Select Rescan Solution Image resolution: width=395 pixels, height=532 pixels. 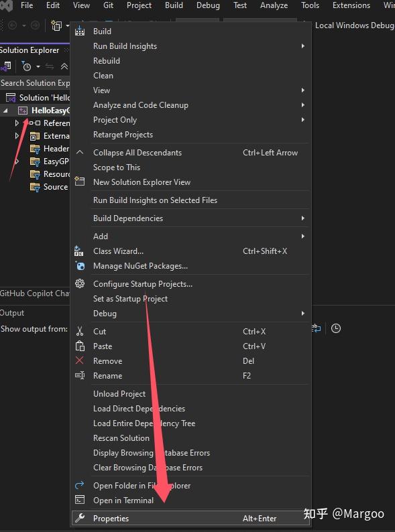[x=121, y=438]
